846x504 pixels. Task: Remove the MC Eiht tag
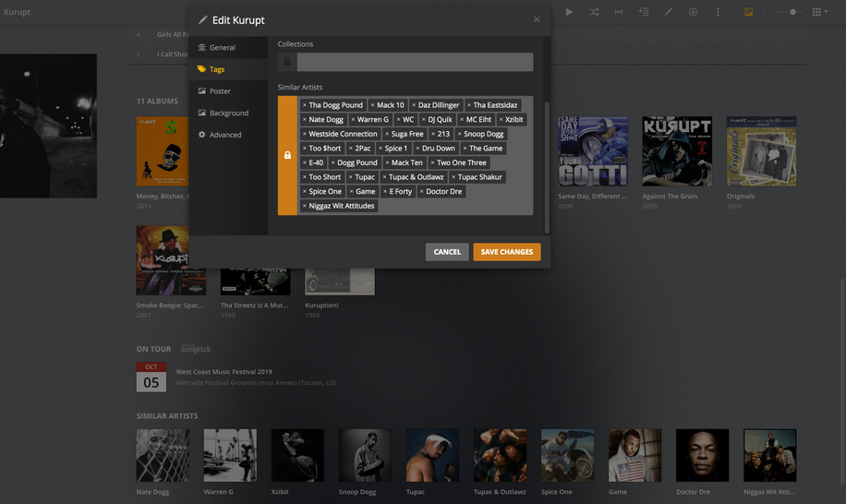pyautogui.click(x=462, y=120)
